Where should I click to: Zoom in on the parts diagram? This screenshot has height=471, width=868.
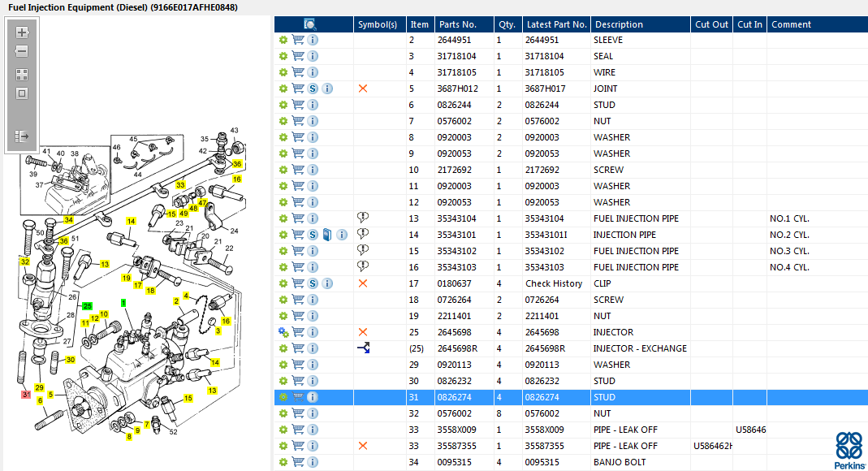(x=22, y=32)
